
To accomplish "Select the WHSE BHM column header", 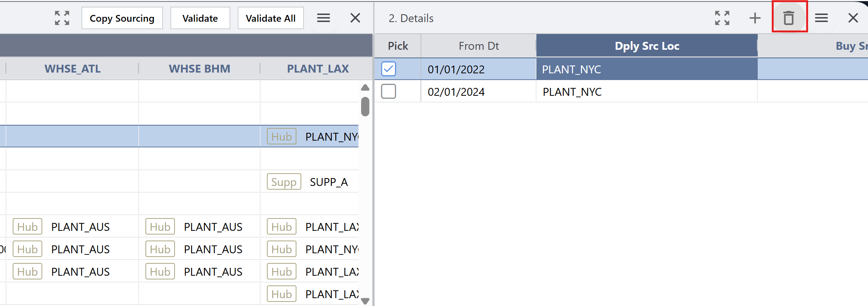I will pyautogui.click(x=200, y=69).
